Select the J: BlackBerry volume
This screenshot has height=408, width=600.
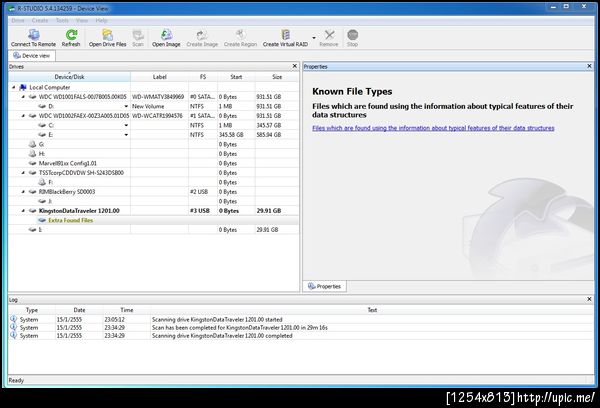[153, 201]
